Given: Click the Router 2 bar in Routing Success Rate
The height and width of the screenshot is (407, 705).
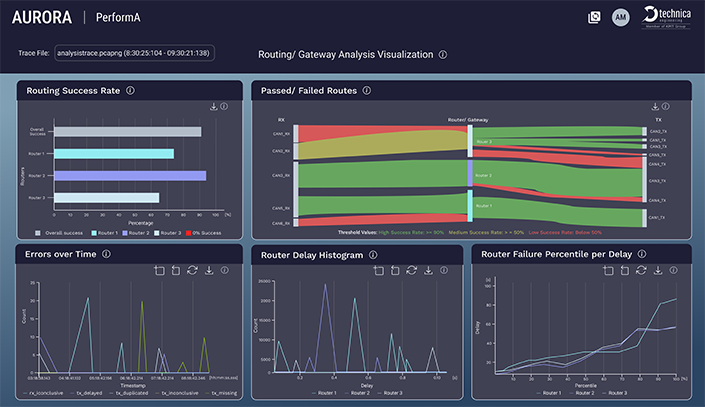Looking at the screenshot, I should pos(130,175).
